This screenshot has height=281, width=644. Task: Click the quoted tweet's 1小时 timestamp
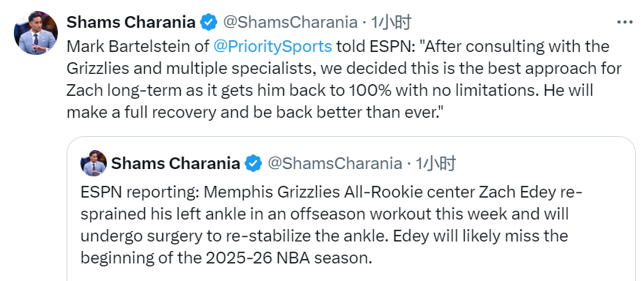tap(435, 163)
